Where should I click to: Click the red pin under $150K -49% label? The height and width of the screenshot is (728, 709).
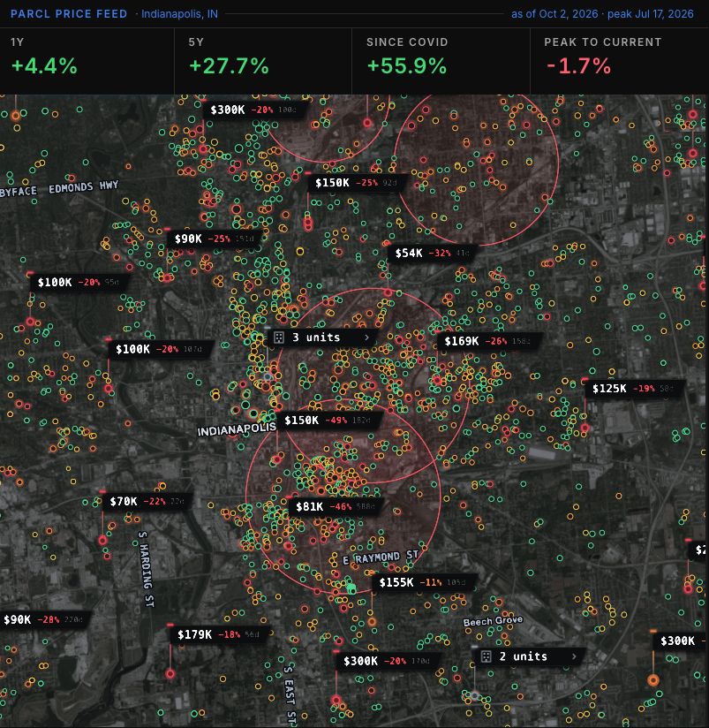[277, 459]
